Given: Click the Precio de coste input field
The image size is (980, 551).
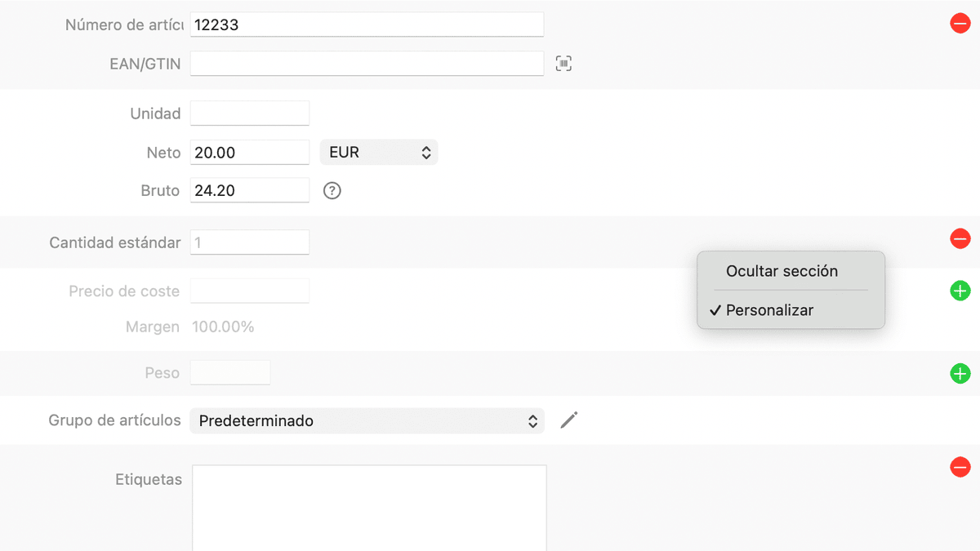Looking at the screenshot, I should [250, 291].
